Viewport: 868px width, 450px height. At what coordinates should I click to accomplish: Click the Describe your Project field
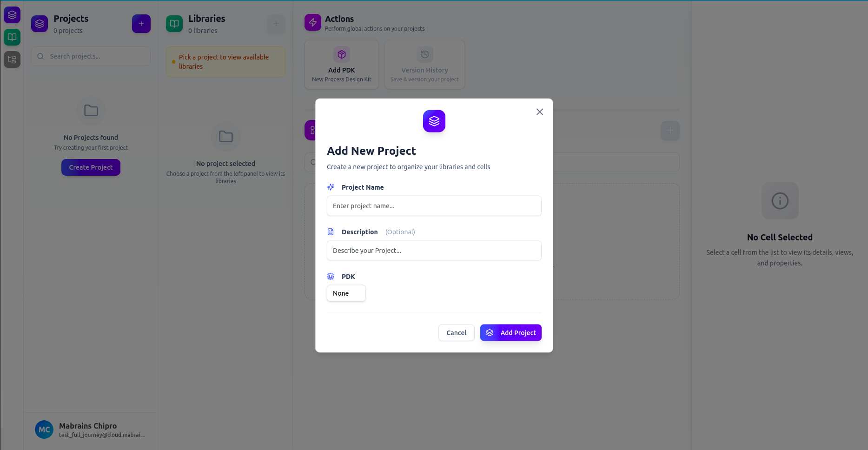pyautogui.click(x=434, y=250)
